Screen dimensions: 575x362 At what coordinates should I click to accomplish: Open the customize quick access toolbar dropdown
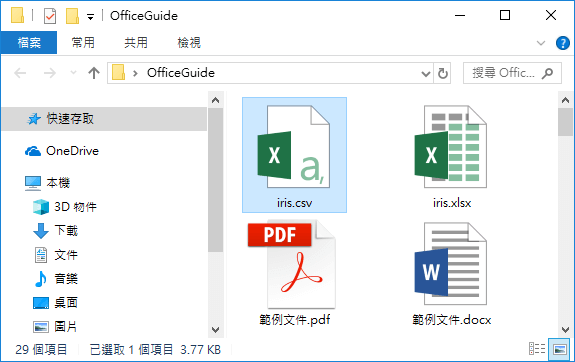pos(90,17)
